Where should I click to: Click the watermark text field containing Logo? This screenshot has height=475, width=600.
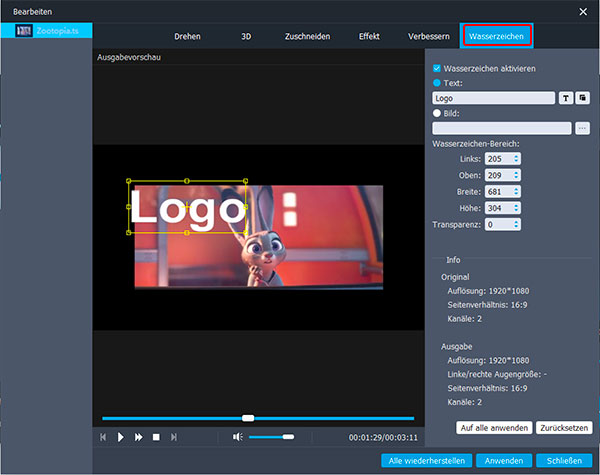click(x=493, y=98)
